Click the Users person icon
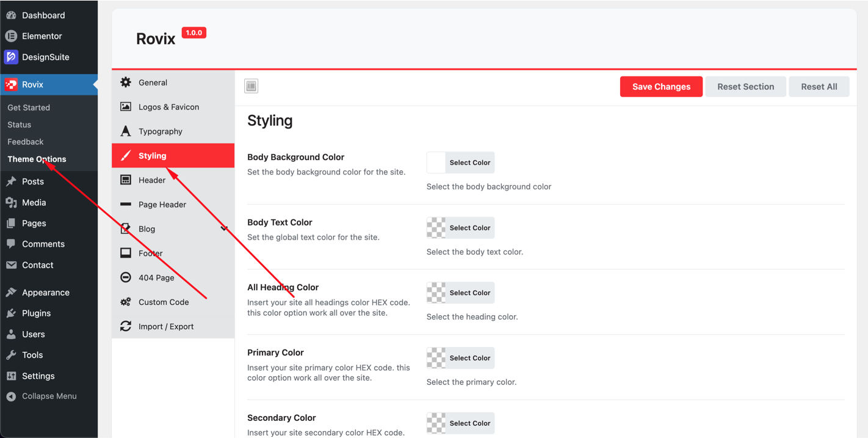The height and width of the screenshot is (438, 868). click(11, 334)
